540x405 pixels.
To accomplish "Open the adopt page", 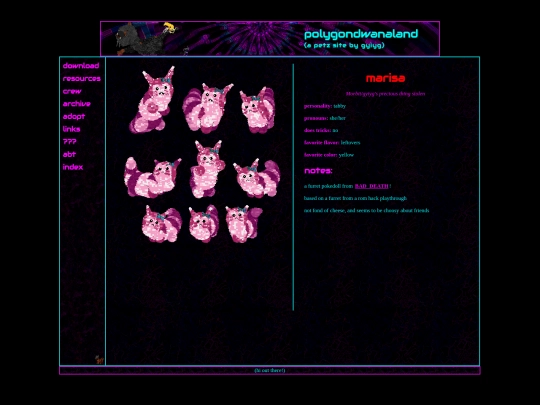I will pos(74,116).
